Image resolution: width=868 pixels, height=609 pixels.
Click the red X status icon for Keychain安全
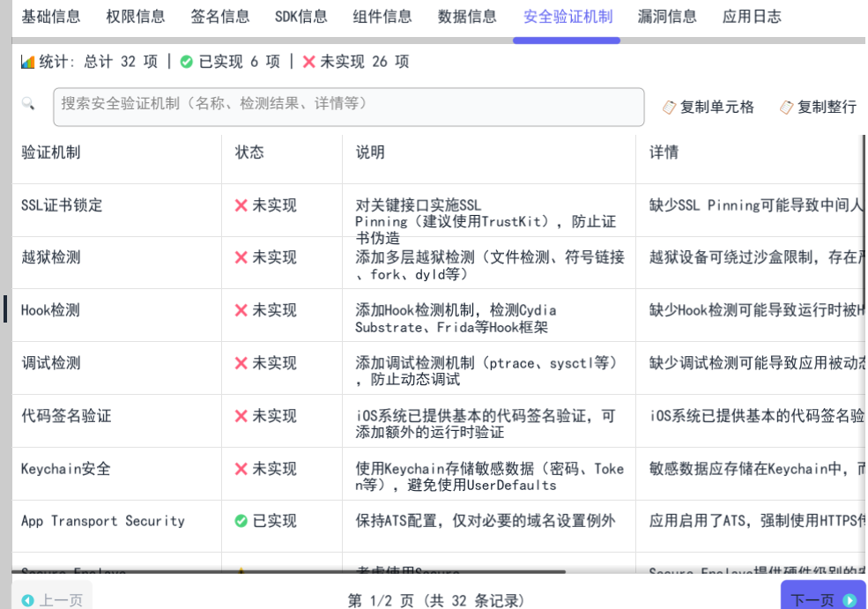point(241,469)
